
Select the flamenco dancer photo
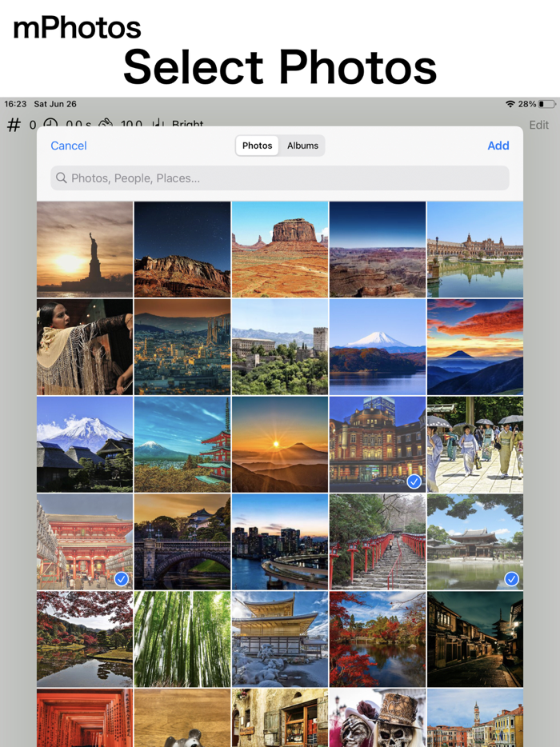pos(85,347)
